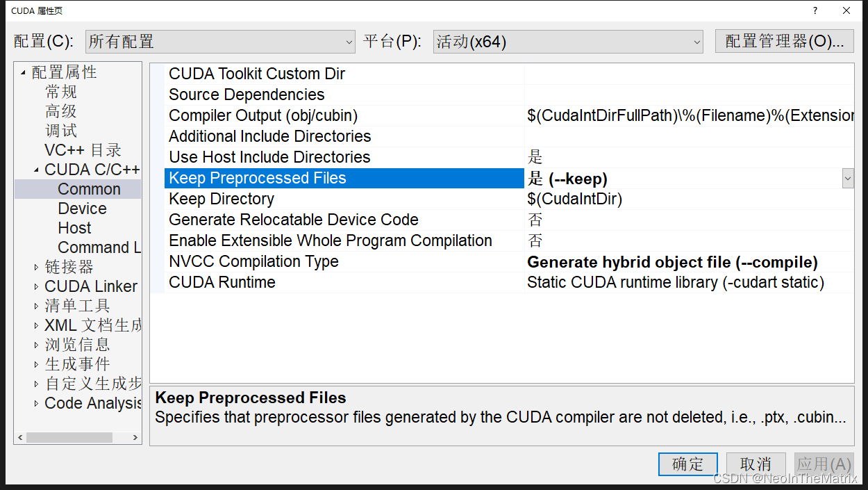Open the 配置(C) configuration dropdown
Image resolution: width=868 pixels, height=490 pixels.
coord(351,41)
